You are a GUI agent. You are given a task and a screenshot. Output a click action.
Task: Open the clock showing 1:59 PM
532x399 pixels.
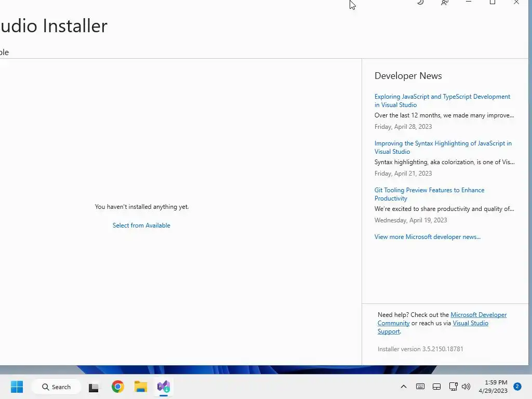tap(493, 387)
